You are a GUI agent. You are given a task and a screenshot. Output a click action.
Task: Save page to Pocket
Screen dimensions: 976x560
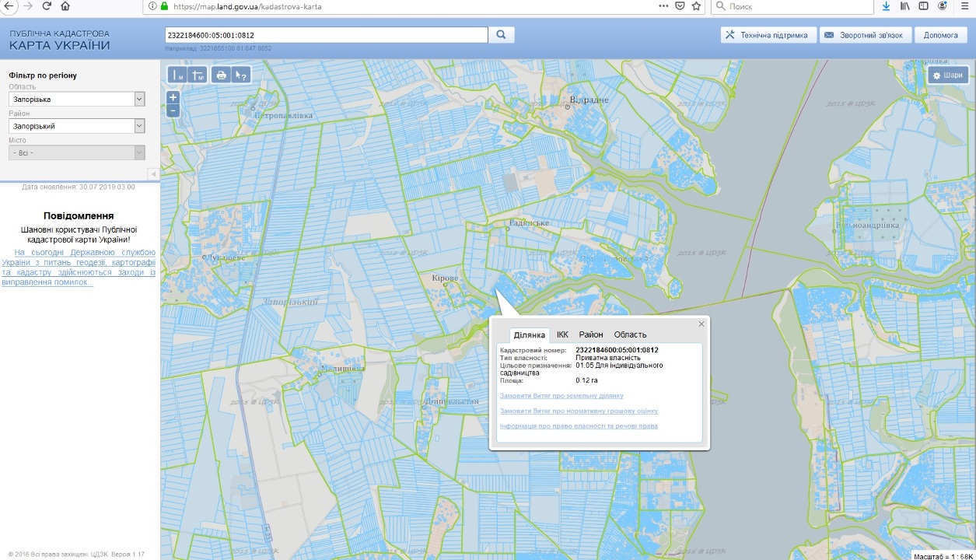coord(680,6)
